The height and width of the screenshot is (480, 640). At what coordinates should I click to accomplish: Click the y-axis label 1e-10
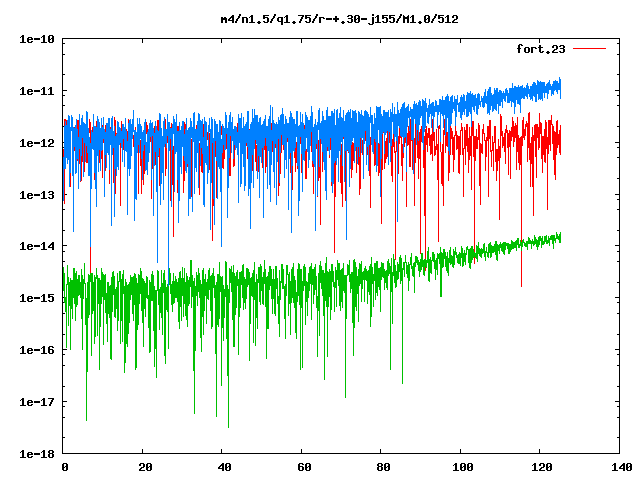point(37,39)
